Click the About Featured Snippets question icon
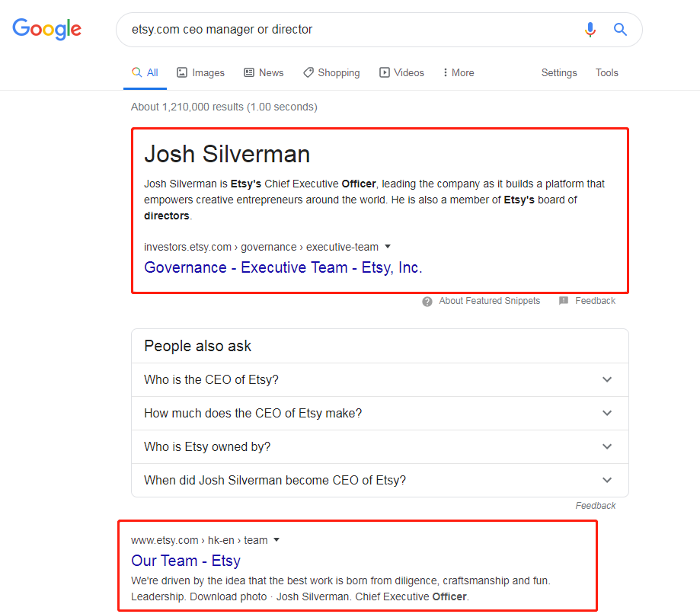Viewport: 700px width, 614px height. [427, 302]
